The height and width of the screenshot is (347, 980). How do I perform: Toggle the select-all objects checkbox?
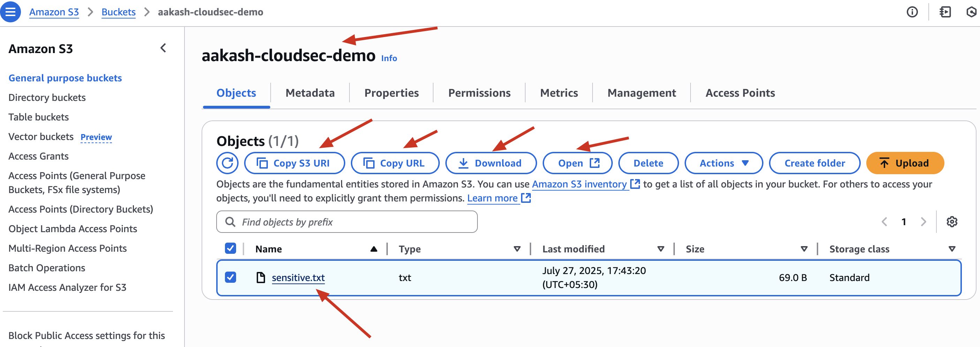point(230,249)
